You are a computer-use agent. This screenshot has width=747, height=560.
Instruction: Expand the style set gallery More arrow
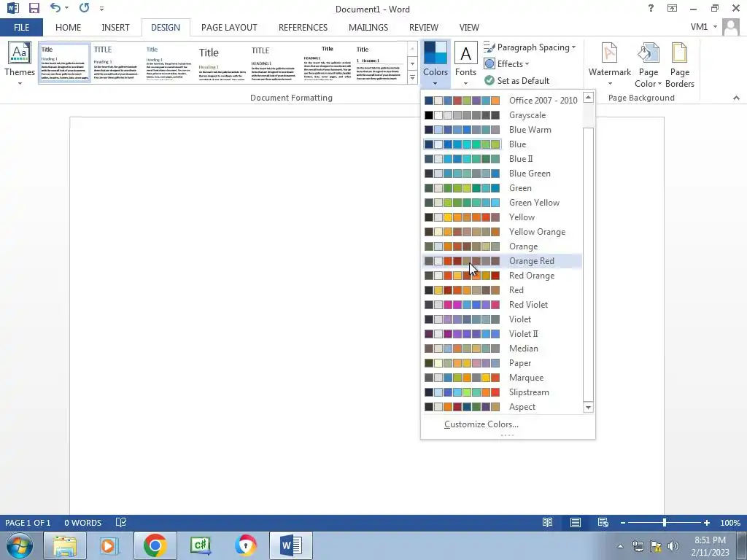(412, 77)
